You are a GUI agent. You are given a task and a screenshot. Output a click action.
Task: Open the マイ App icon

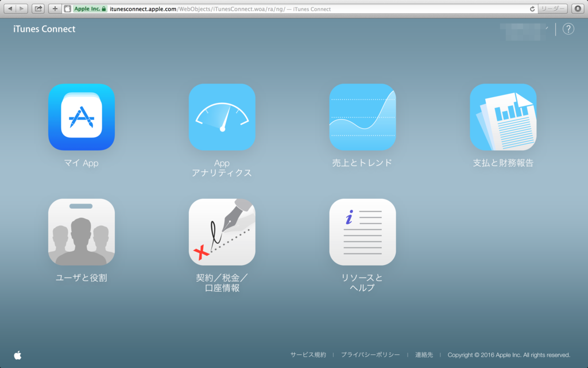[x=82, y=117]
